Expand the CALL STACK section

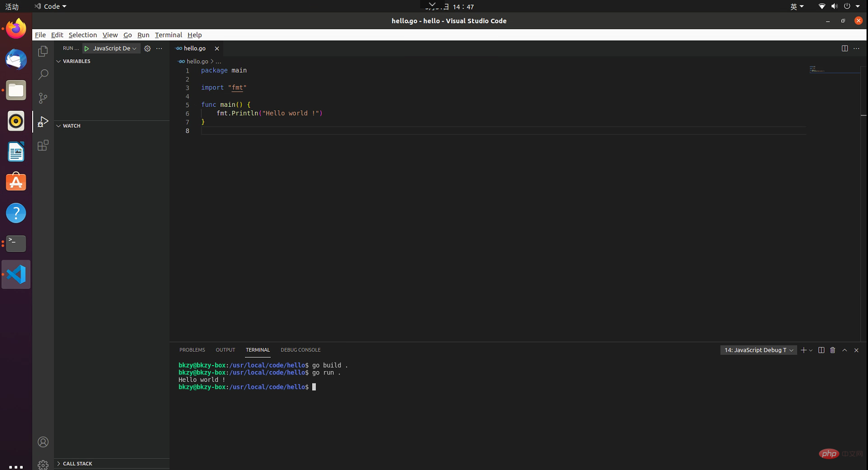coord(77,464)
